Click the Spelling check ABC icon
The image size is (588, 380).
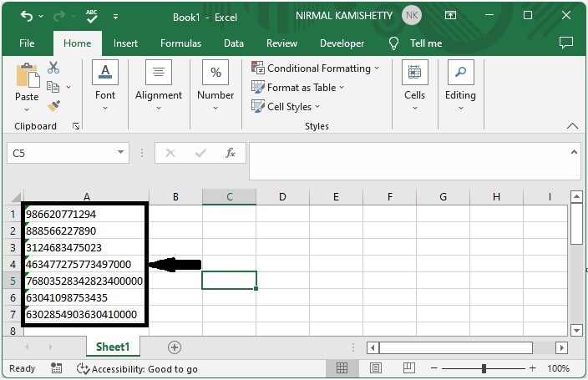92,16
